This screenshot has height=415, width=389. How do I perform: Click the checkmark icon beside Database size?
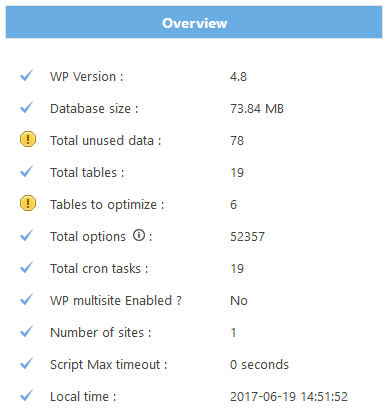(x=26, y=108)
